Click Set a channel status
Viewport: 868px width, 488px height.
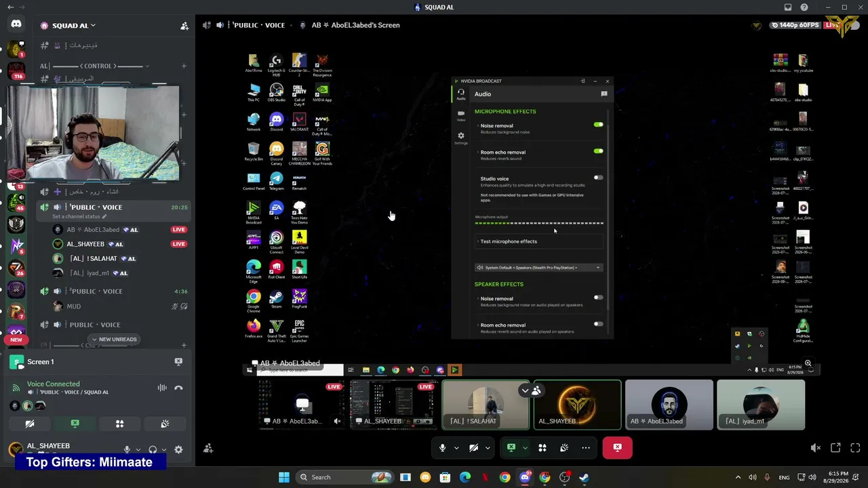(x=79, y=217)
